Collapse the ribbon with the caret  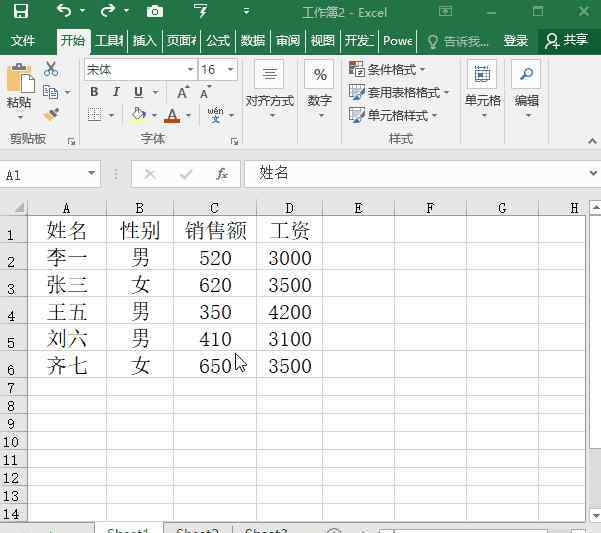(592, 141)
